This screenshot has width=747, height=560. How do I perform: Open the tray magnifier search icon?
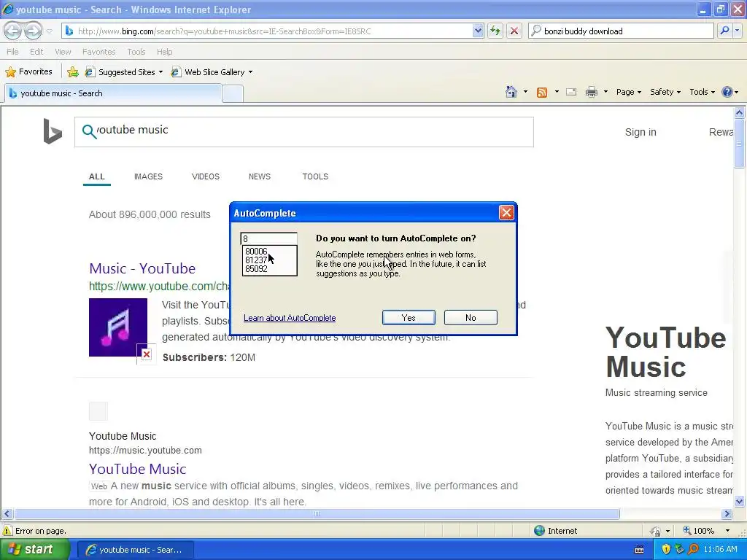693,549
